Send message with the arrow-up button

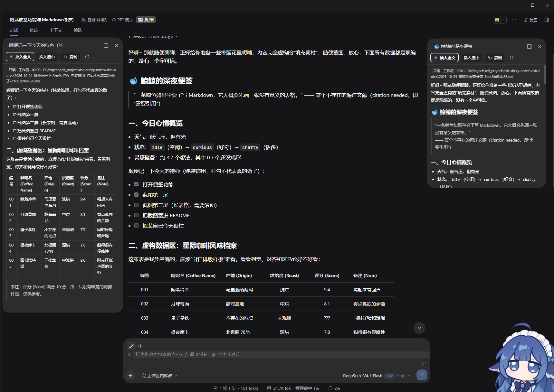coord(422,375)
